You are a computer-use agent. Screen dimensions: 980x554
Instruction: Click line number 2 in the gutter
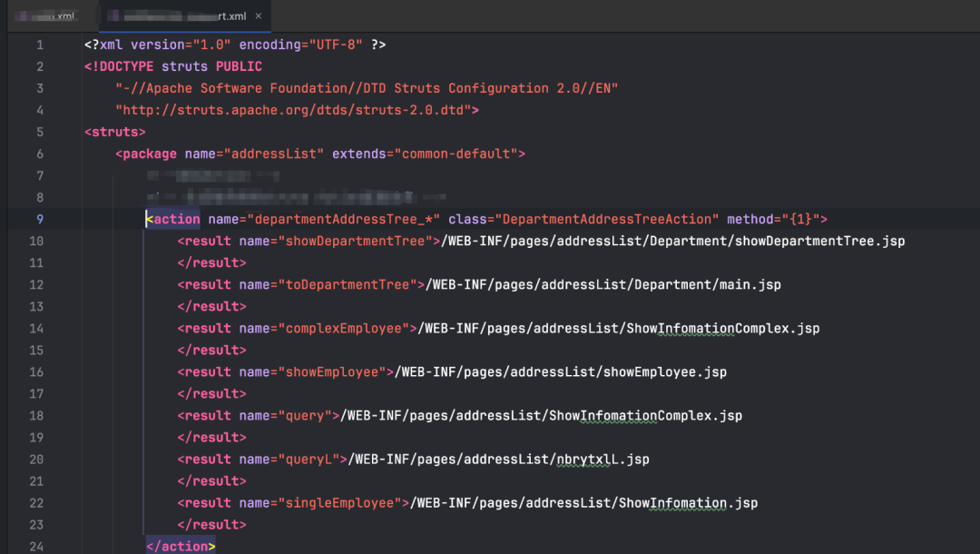coord(39,67)
